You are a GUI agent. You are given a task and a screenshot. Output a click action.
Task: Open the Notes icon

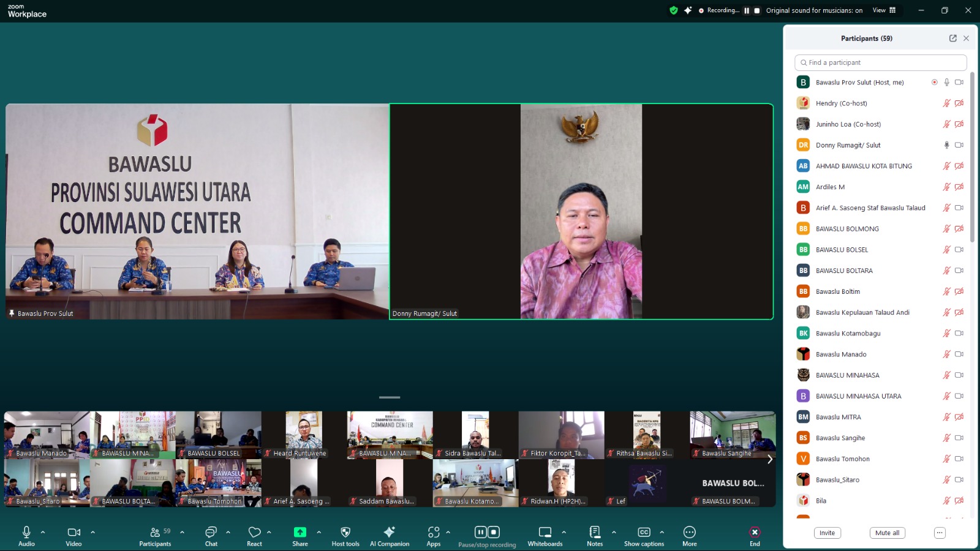(x=594, y=532)
